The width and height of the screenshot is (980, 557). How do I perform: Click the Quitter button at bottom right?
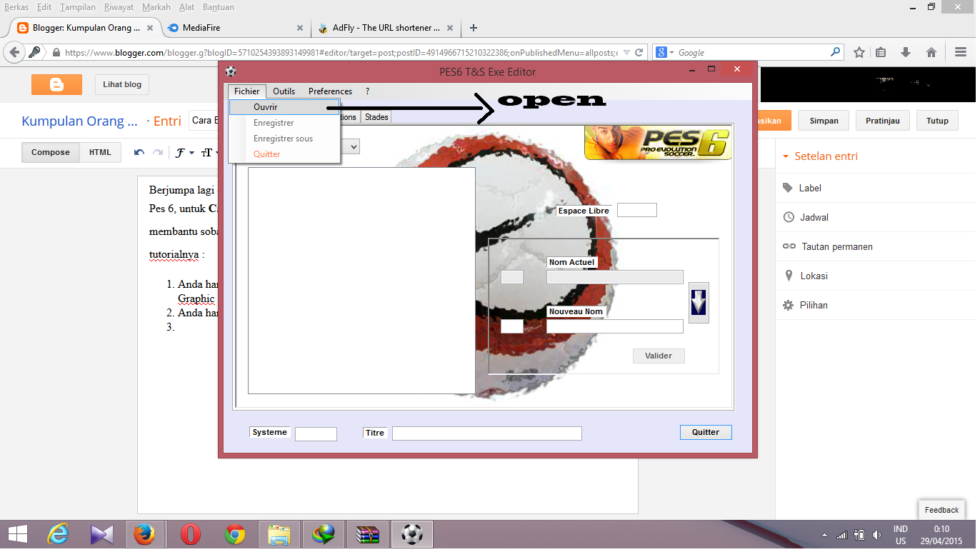pos(706,432)
